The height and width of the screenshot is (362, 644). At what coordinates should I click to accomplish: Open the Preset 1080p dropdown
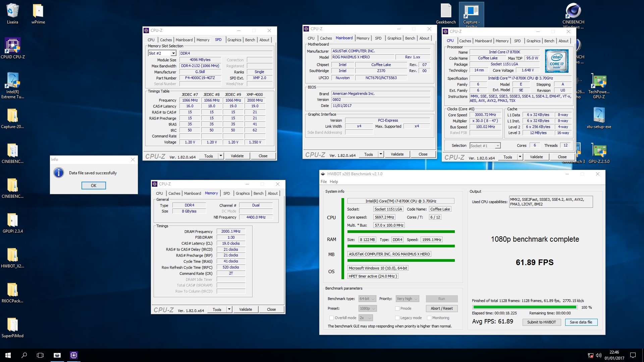click(368, 308)
